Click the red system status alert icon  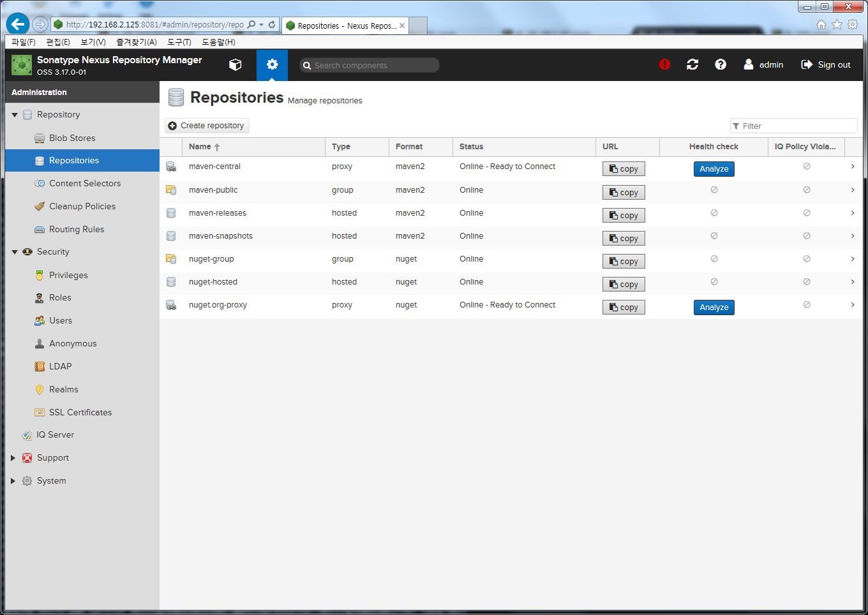(664, 64)
